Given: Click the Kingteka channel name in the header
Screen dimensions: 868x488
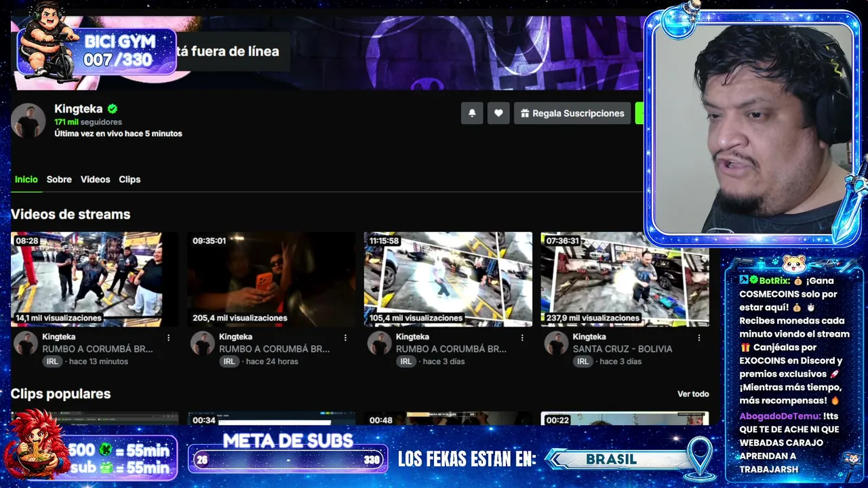Looking at the screenshot, I should (x=79, y=108).
